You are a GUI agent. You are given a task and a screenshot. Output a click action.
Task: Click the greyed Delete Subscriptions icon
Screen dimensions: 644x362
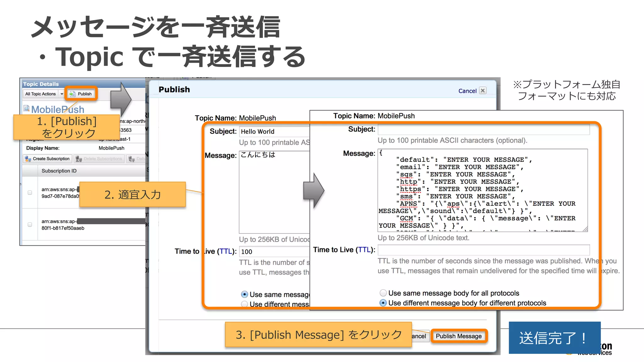tap(79, 159)
